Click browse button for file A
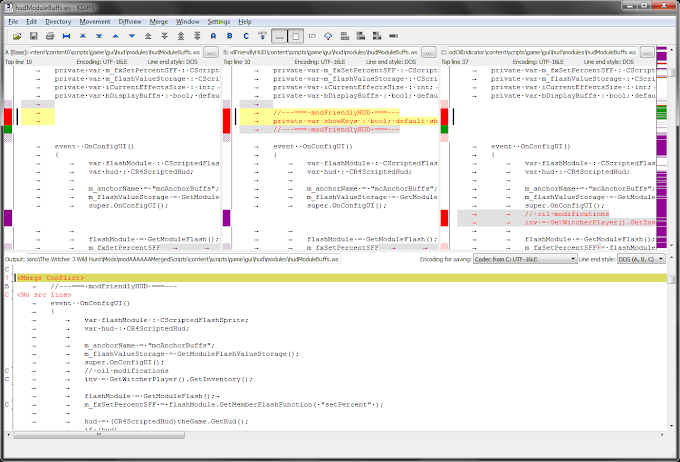The width and height of the screenshot is (680, 462). tap(211, 52)
